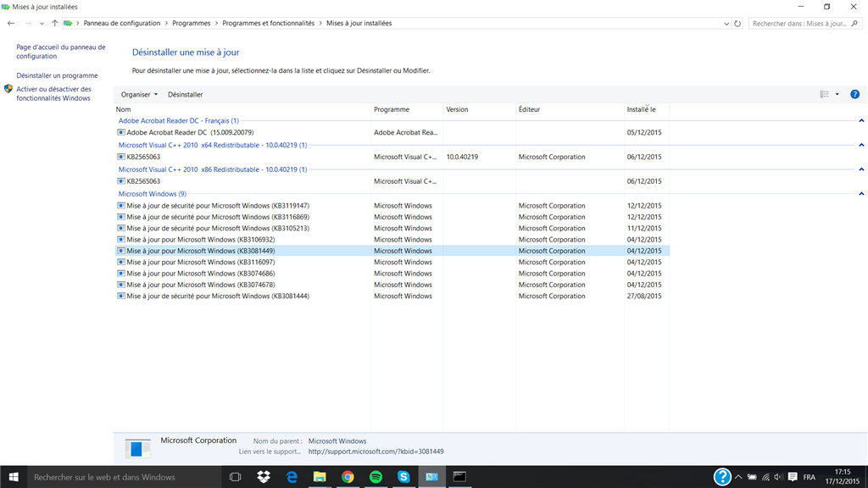
Task: Open Activer ou désactiver des fonctionnalités Windows
Action: (x=53, y=93)
